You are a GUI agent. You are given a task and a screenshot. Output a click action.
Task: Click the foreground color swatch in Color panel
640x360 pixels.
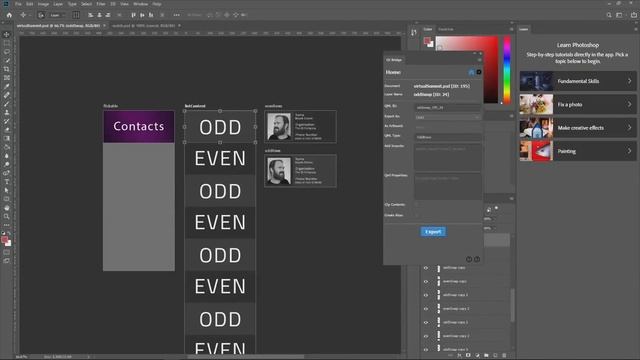(427, 40)
